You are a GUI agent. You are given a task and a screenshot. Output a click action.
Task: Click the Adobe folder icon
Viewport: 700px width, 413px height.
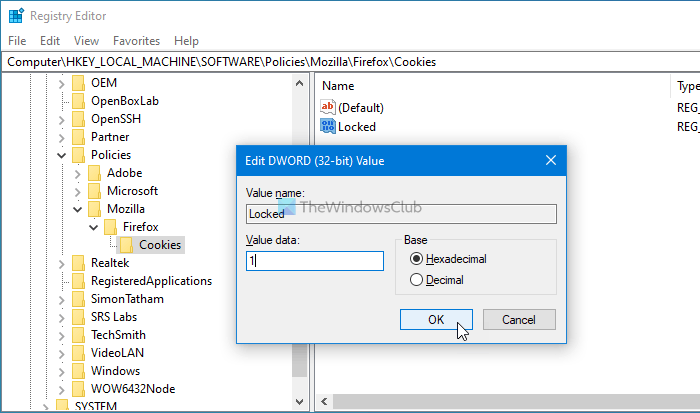94,173
